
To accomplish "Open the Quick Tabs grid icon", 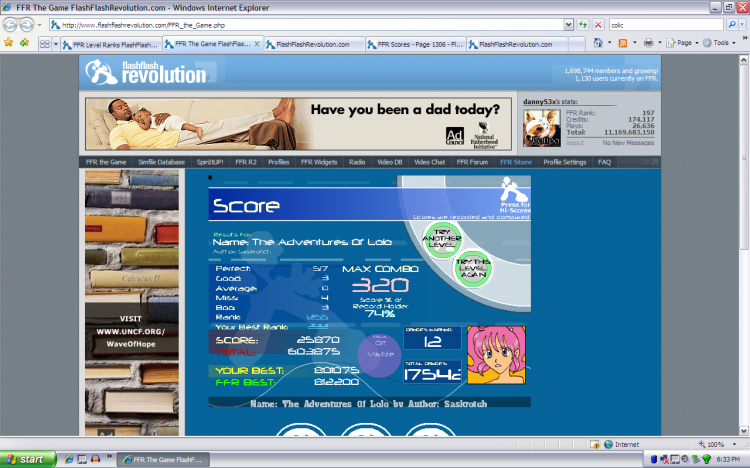I will pos(44,44).
